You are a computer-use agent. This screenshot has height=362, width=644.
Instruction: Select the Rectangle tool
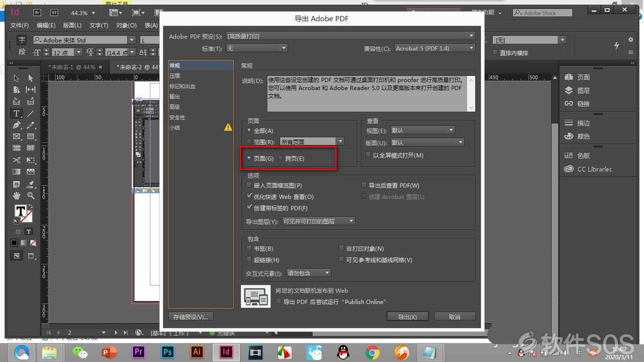pos(30,137)
